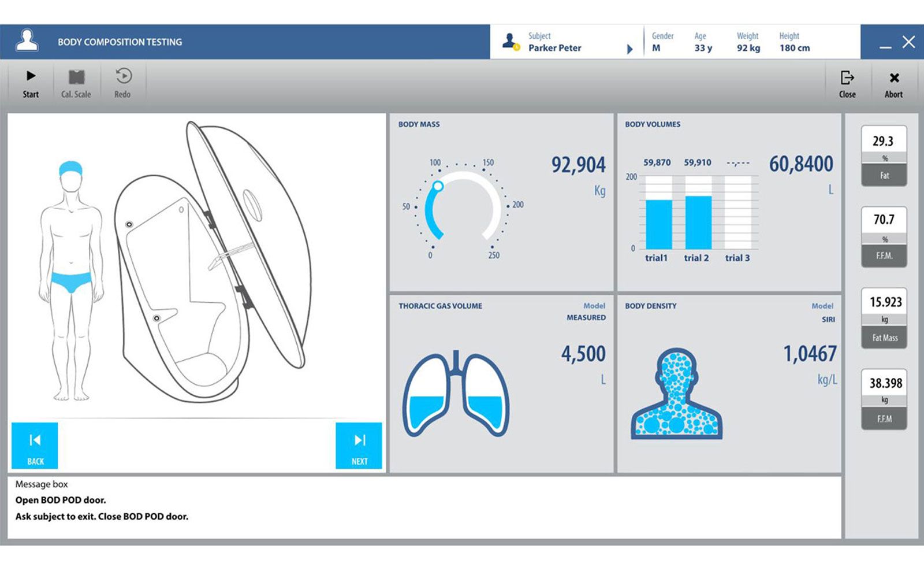This screenshot has height=578, width=924.
Task: Click the body mass gauge handle
Action: (438, 186)
